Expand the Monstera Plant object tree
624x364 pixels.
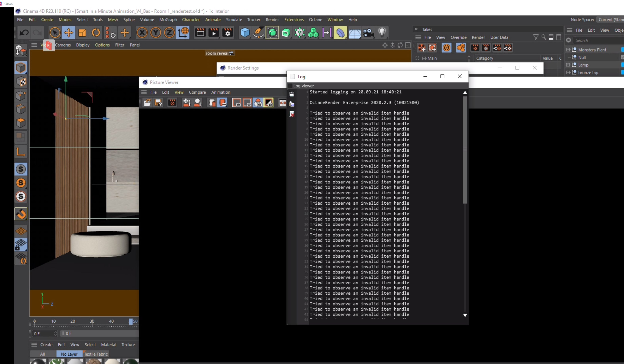(568, 50)
